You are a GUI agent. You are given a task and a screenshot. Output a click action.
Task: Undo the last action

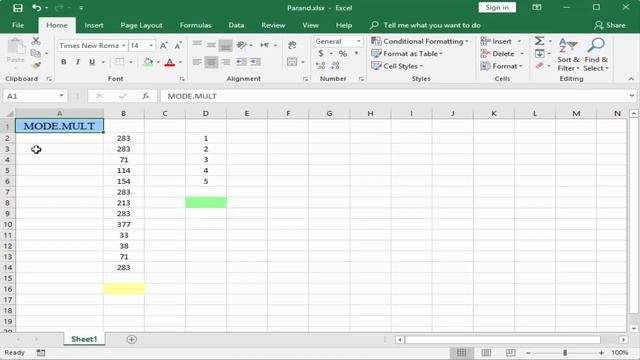pos(36,8)
